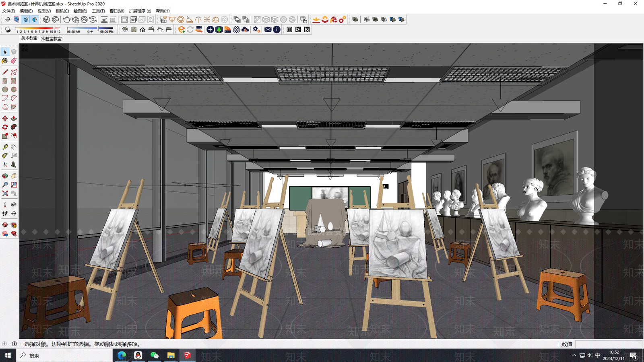Screen dimensions: 644x362
Task: Expand the system tray hidden icons chevron
Action: 574,356
